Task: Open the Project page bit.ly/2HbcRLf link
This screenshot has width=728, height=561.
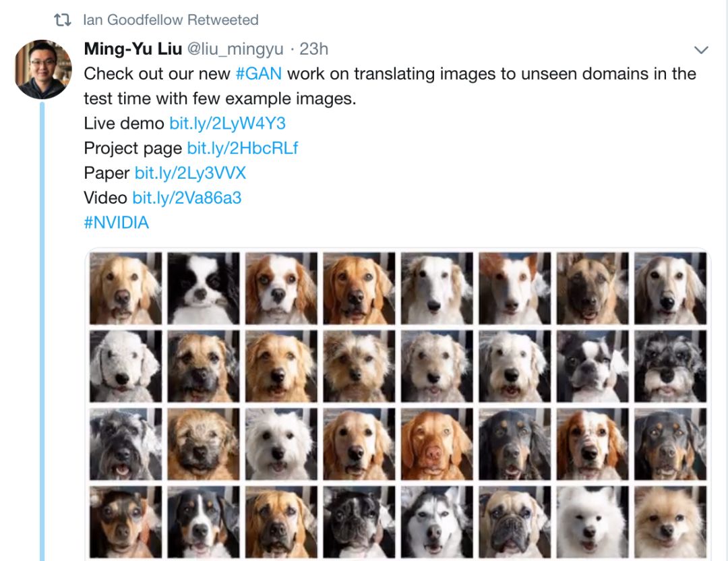Action: point(243,148)
